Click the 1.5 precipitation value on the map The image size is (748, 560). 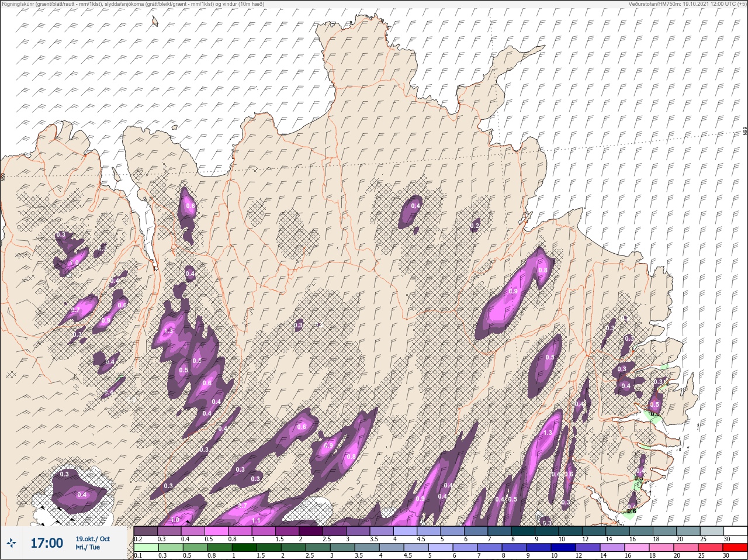pos(169,331)
